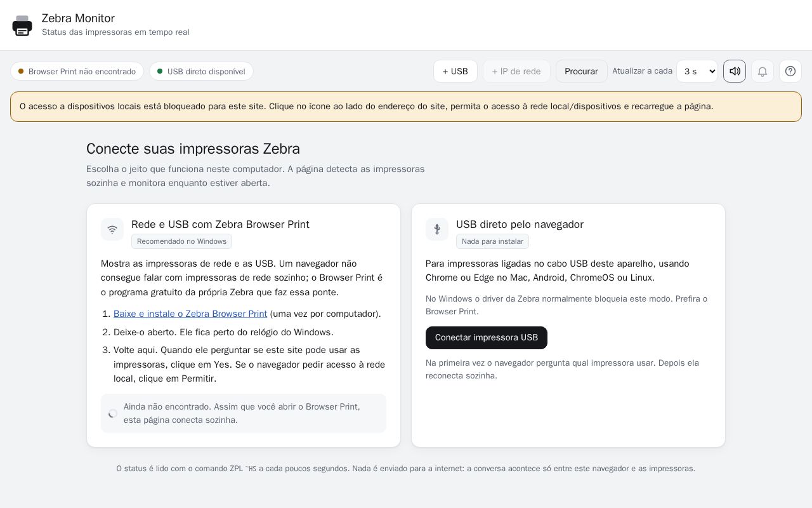This screenshot has height=508, width=812.
Task: Click the loading spinner beside "Ainda não encontrado"
Action: [113, 413]
